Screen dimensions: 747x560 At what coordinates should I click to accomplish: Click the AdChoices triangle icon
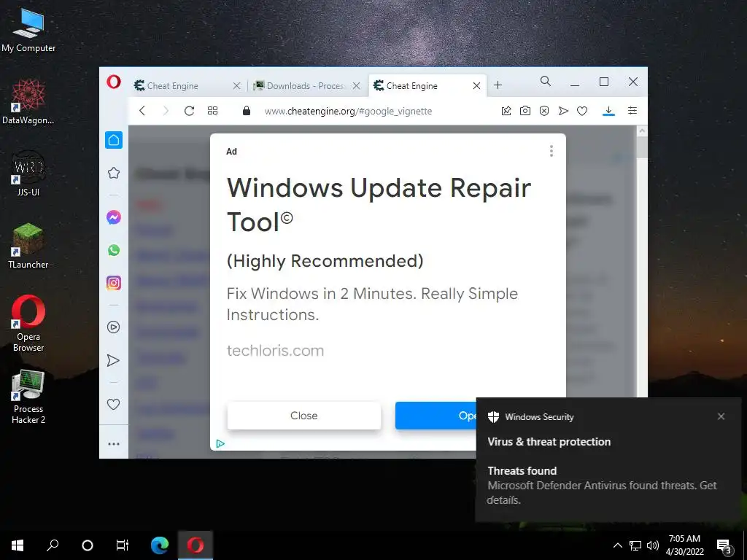pos(220,443)
